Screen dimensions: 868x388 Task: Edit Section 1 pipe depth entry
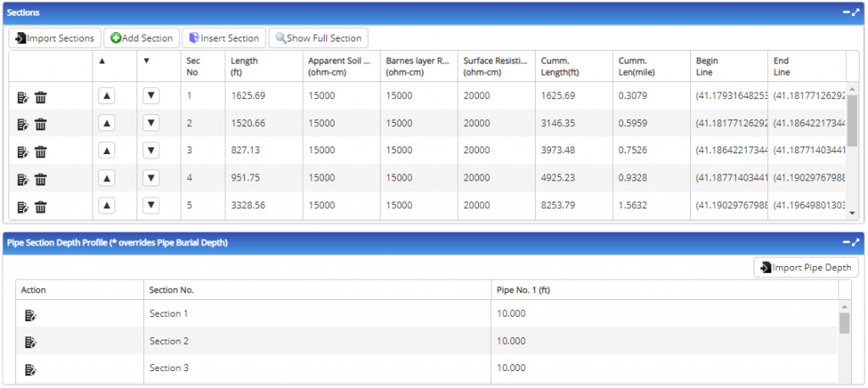coord(31,315)
